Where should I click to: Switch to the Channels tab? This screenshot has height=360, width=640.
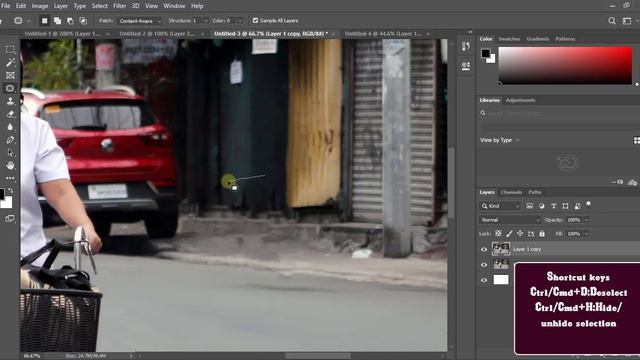click(x=511, y=192)
